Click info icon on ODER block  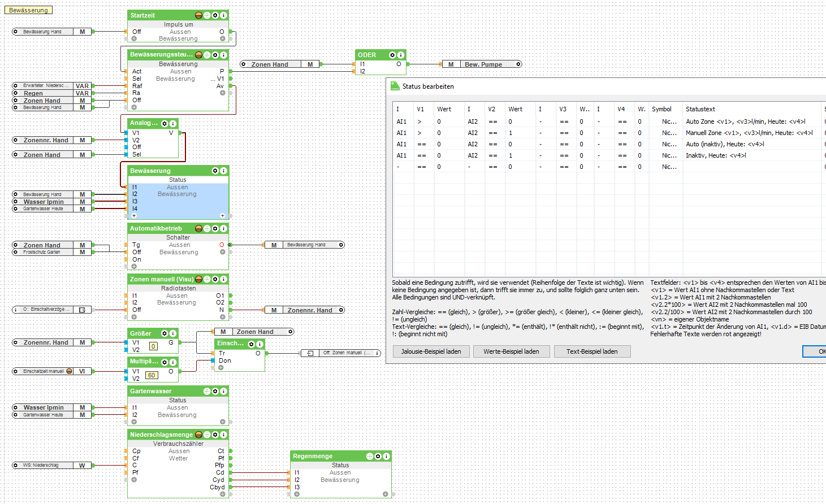[x=401, y=55]
